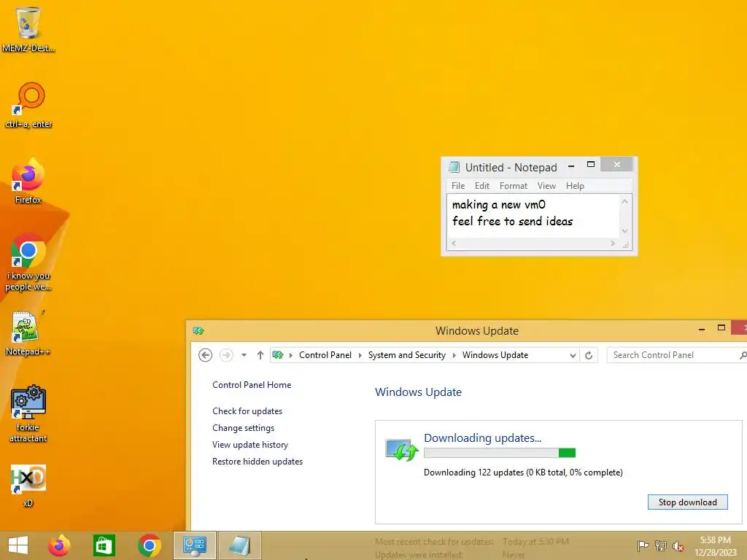This screenshot has width=747, height=560.
Task: Click the Stop download button
Action: coord(687,502)
